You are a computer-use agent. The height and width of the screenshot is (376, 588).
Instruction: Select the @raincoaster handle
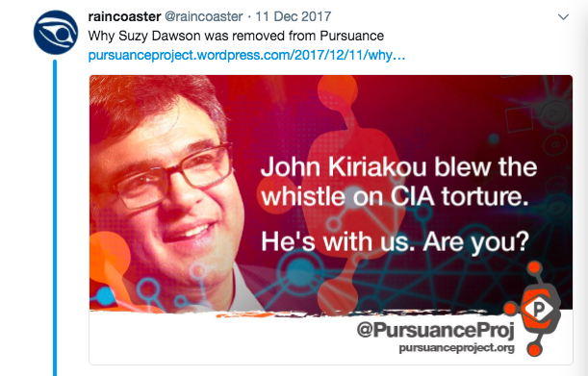(x=204, y=16)
